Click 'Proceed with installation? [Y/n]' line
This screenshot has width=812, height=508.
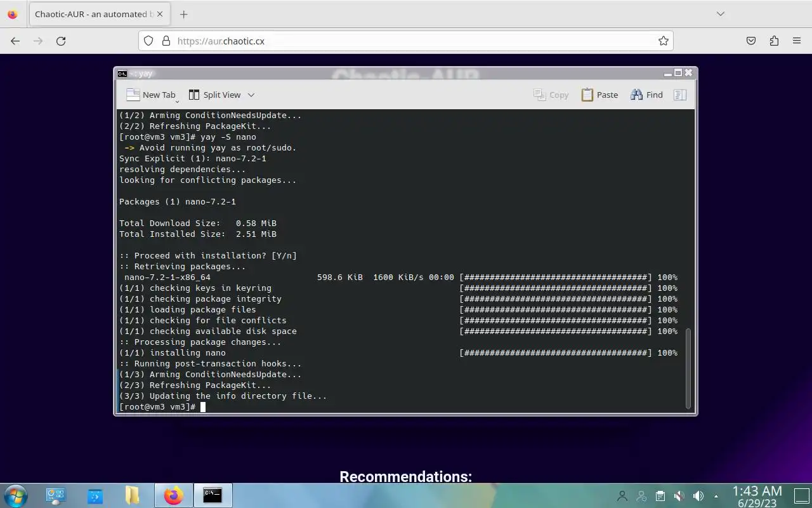[208, 255]
